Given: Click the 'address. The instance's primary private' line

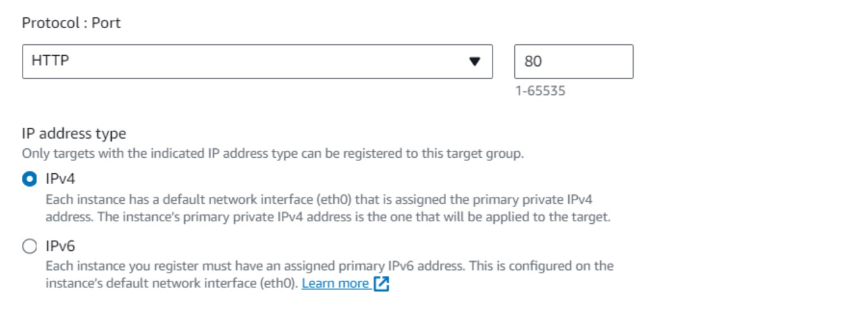Looking at the screenshot, I should [x=327, y=217].
